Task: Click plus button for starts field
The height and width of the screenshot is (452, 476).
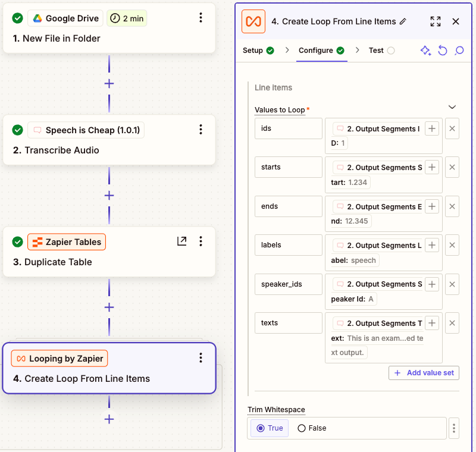Action: pos(432,167)
